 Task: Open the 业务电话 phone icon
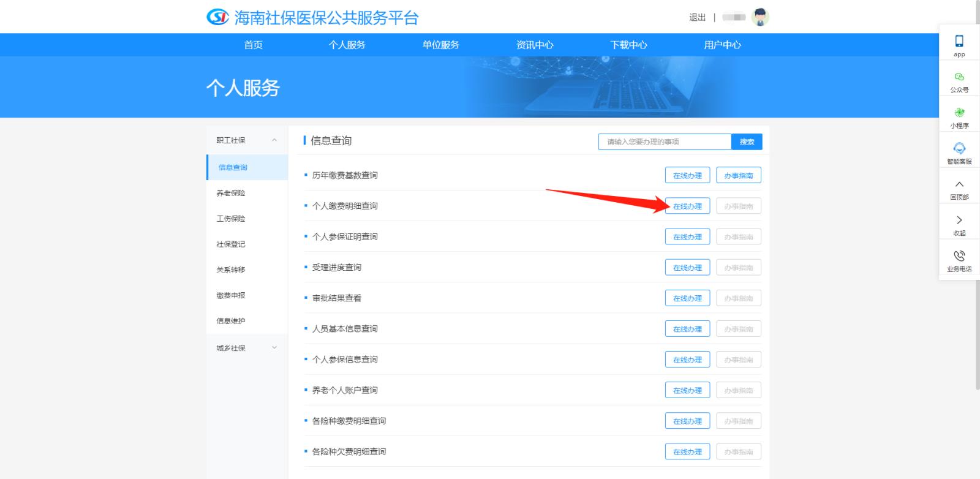click(959, 256)
